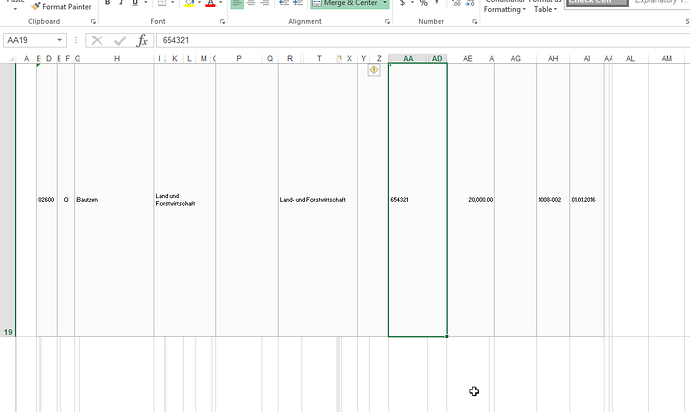Image resolution: width=690 pixels, height=412 pixels.
Task: Open Alignment settings dialog launcher
Action: coord(387,21)
